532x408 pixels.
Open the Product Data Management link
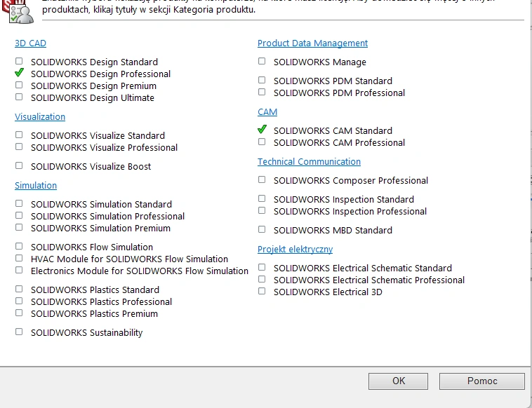(x=312, y=43)
